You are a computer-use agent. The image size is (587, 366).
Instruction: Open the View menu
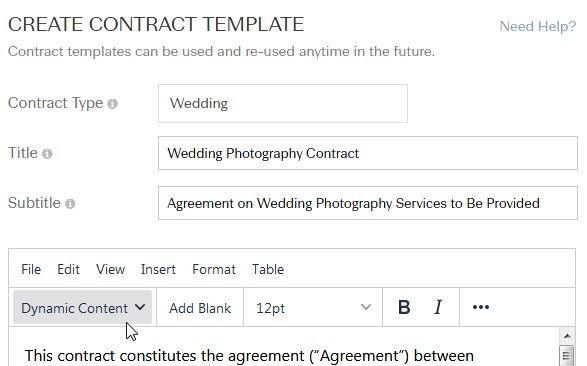(110, 269)
